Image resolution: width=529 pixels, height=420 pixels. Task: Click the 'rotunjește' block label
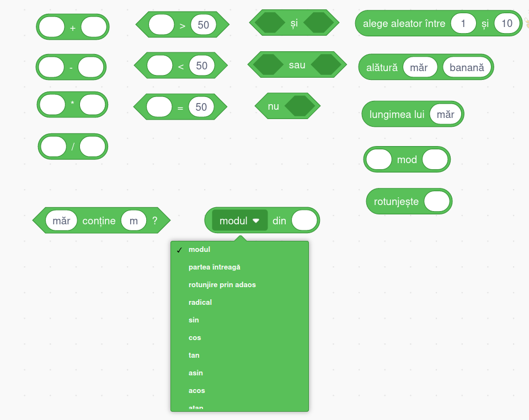(396, 202)
